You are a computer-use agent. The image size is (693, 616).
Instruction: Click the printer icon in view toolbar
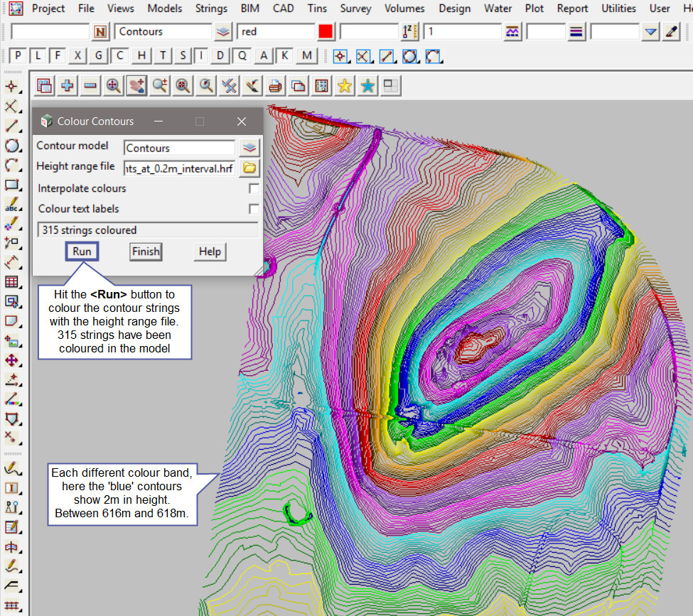coord(275,86)
